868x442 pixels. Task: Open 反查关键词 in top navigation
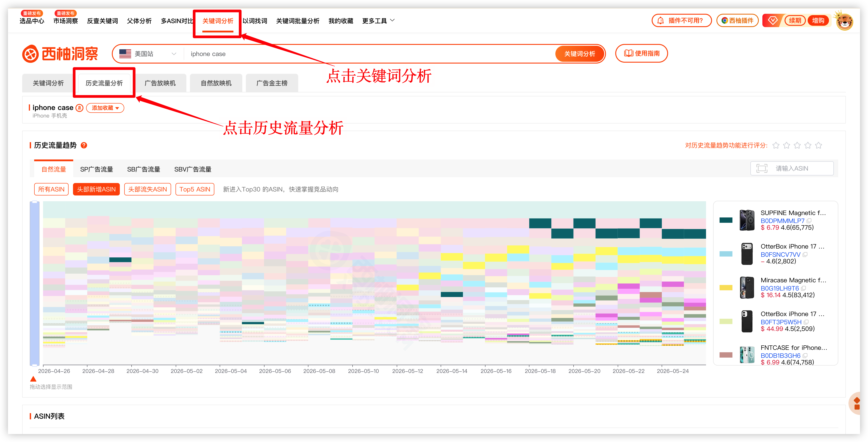[x=103, y=21]
